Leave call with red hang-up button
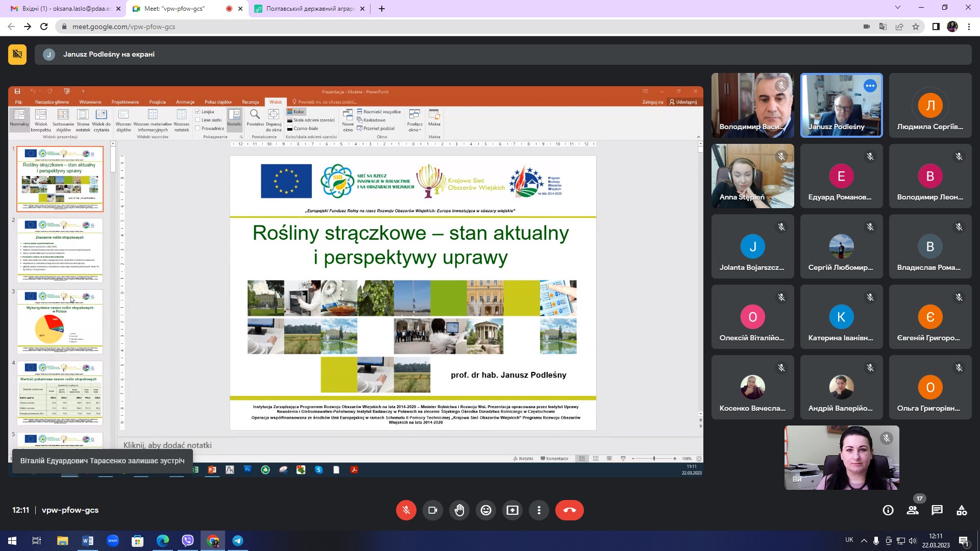Viewport: 980px width, 551px height. [570, 510]
